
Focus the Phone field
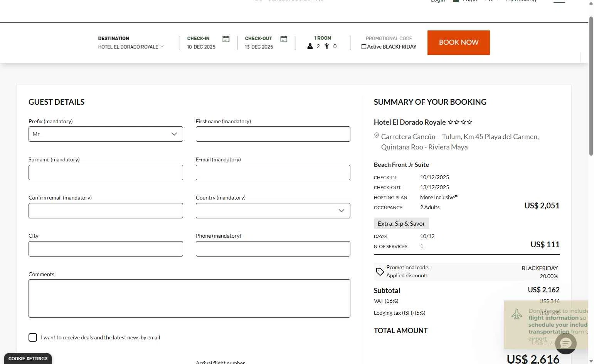(273, 249)
